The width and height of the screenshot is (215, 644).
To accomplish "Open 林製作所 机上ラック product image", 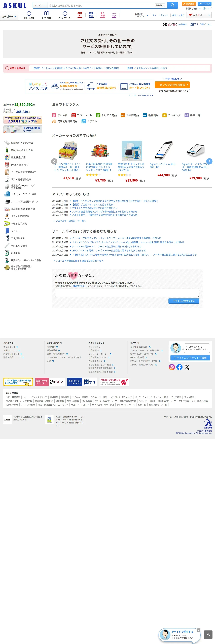I will click(132, 150).
